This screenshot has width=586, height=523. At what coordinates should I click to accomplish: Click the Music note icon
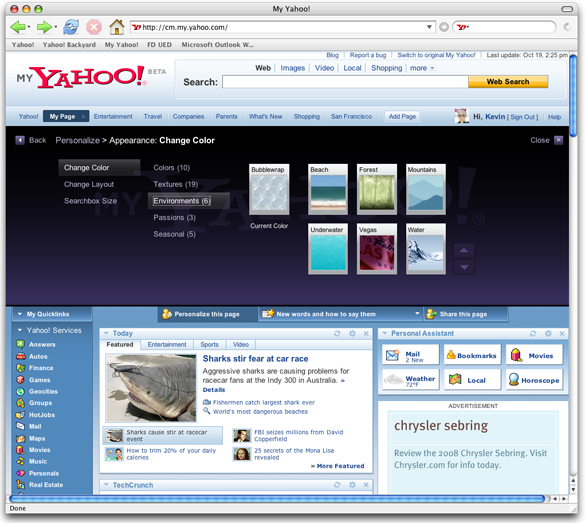point(21,461)
